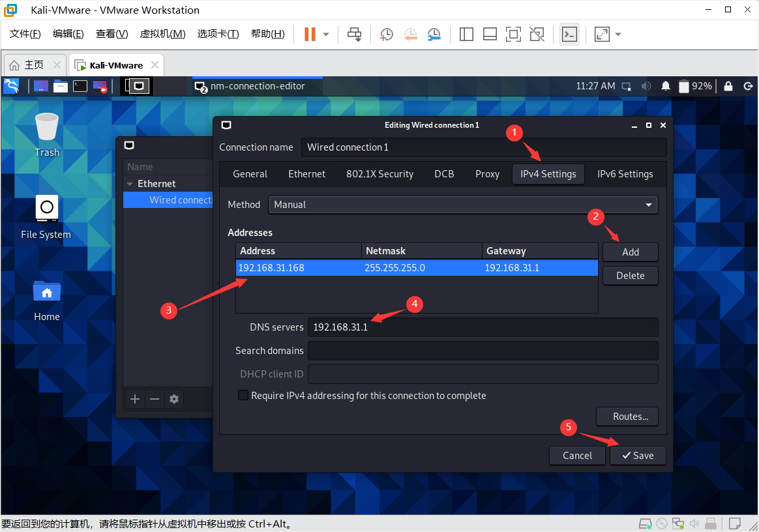This screenshot has height=532, width=759.
Task: Switch to the Proxy tab
Action: click(487, 174)
